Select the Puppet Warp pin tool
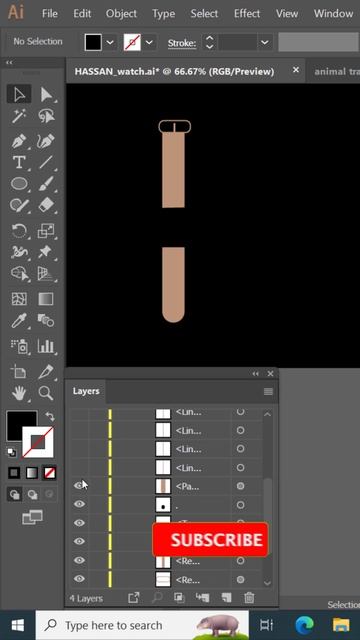360x640 pixels. click(x=46, y=252)
